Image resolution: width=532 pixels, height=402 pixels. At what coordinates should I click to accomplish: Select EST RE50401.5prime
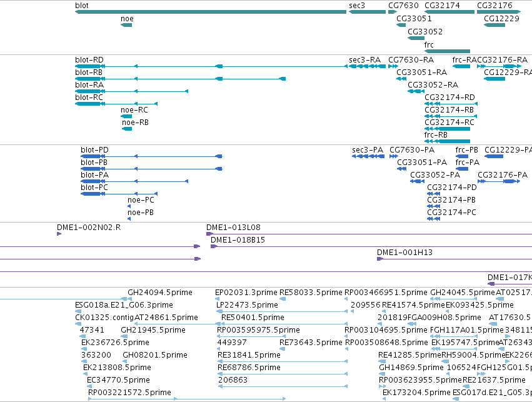click(284, 324)
